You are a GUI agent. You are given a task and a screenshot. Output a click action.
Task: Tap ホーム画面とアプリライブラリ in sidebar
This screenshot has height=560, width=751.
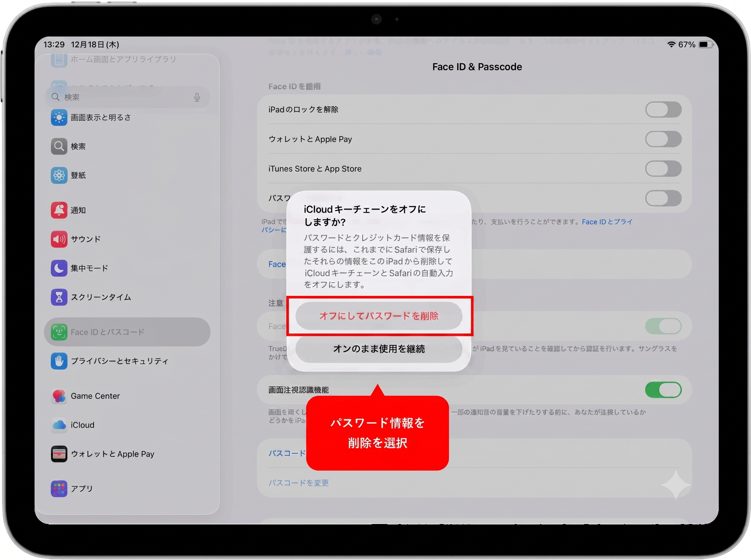tap(123, 59)
